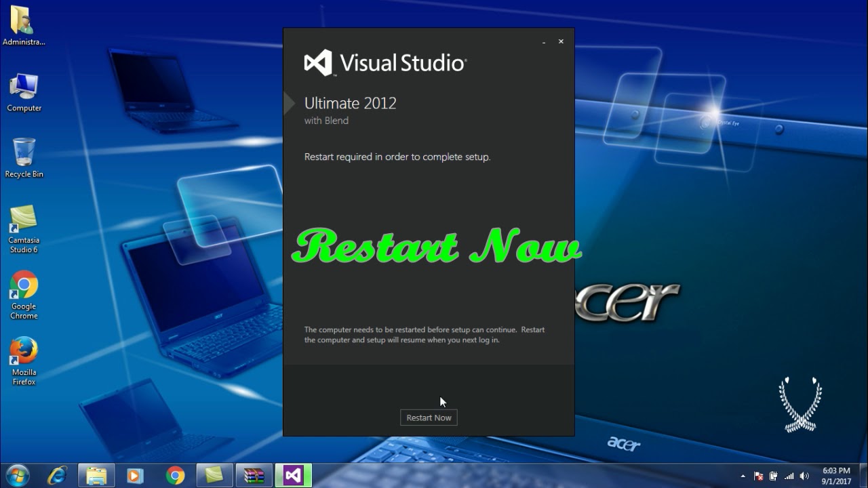Open the clock showing 6:03 PM
Screen dimensions: 868x488
836,476
